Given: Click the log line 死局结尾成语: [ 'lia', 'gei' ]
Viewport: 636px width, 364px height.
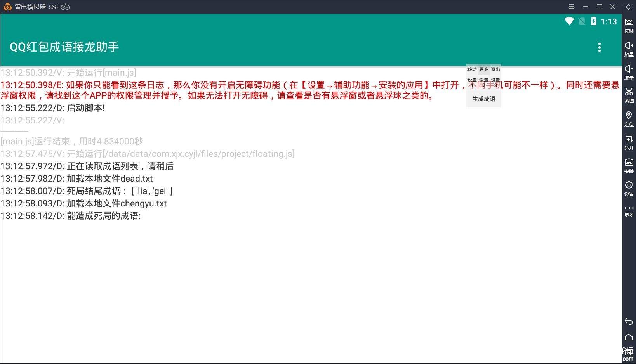Looking at the screenshot, I should (87, 191).
